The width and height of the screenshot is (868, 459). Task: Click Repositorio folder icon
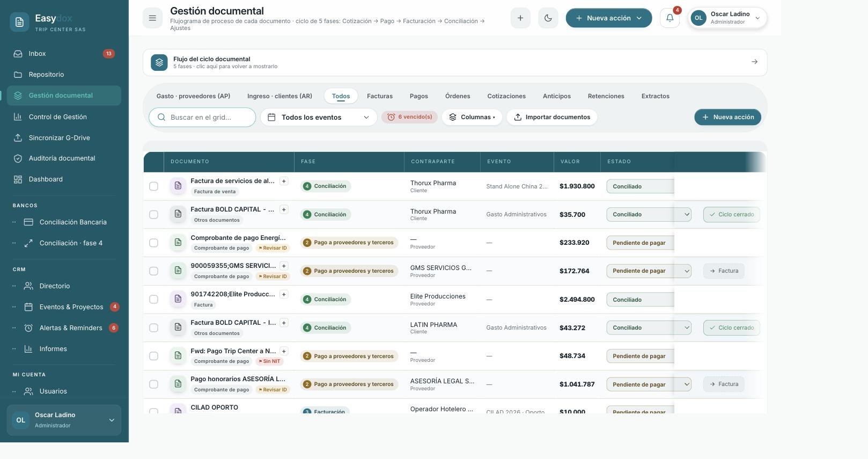tap(18, 75)
